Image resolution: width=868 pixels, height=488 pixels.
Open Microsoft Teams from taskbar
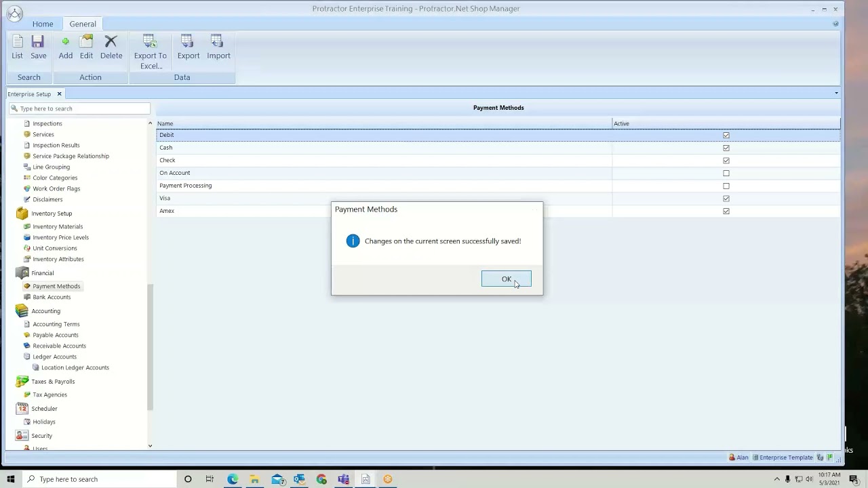click(344, 479)
